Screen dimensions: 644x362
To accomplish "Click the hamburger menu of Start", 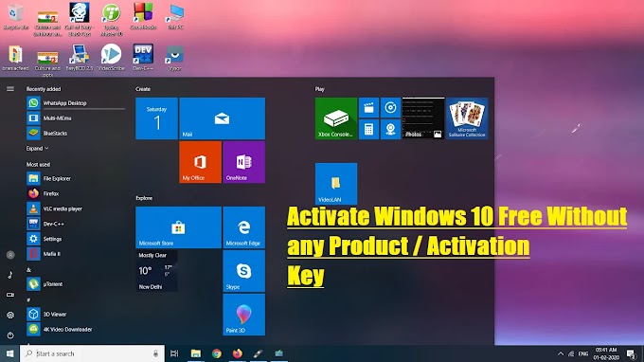I will [x=10, y=89].
